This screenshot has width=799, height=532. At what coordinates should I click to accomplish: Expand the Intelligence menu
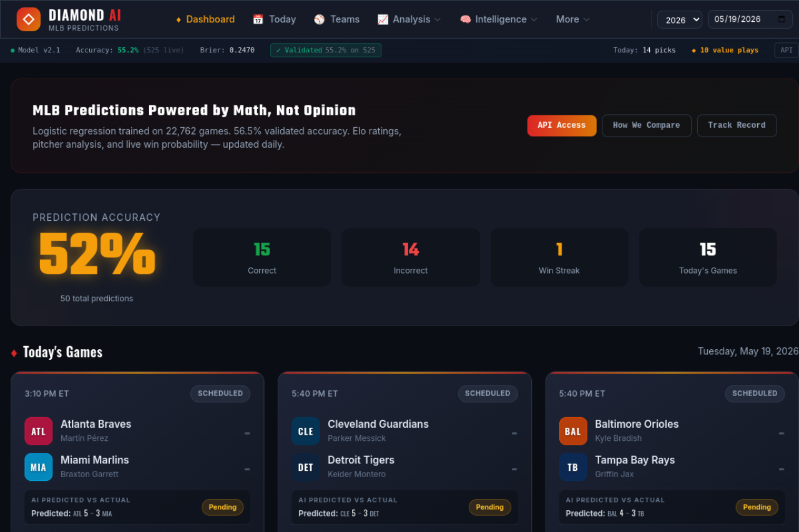point(498,19)
